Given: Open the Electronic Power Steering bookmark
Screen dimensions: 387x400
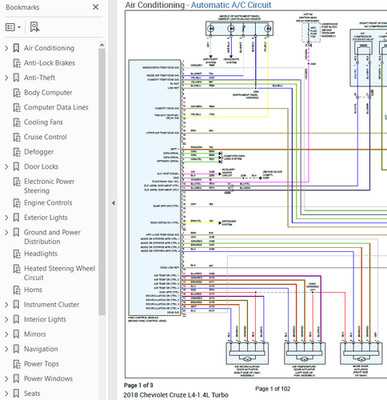Looking at the screenshot, I should 49,186.
